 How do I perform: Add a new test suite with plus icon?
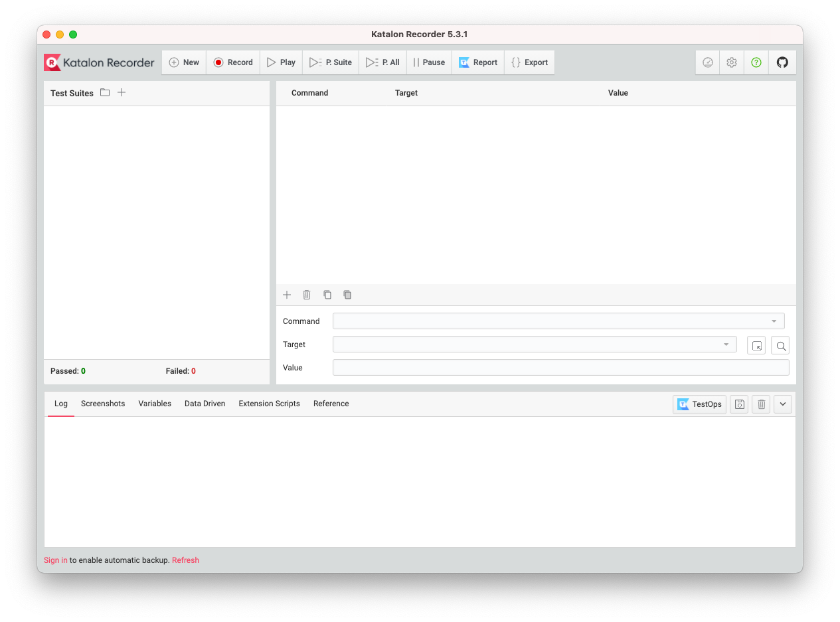pyautogui.click(x=122, y=92)
